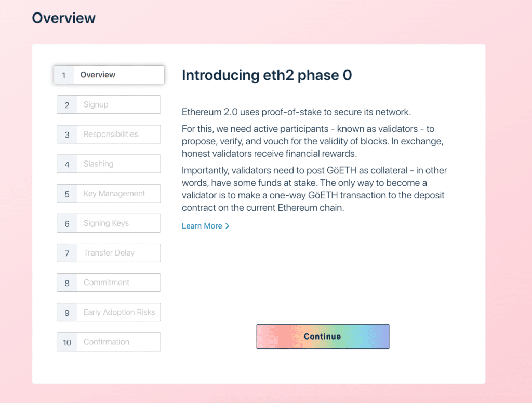Click the Introducing eth2 phase 0 heading

(x=267, y=75)
